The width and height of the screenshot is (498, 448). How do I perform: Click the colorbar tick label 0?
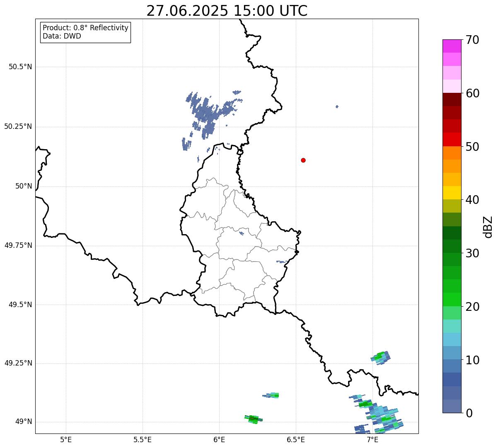[469, 413]
